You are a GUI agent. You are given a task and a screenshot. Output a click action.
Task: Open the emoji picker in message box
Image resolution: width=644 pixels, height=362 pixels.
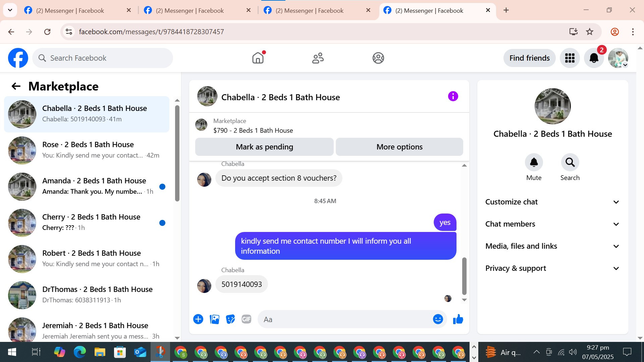pyautogui.click(x=438, y=319)
